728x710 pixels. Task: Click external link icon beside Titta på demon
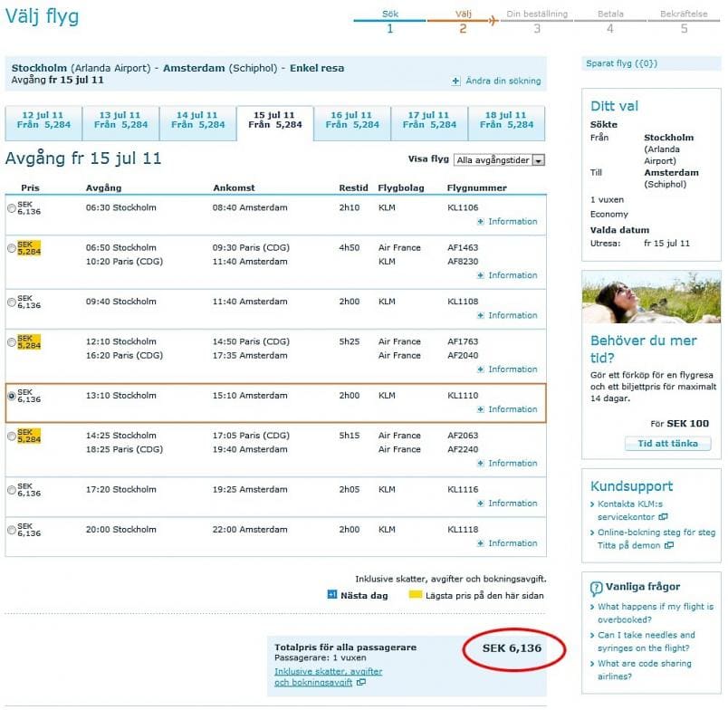pyautogui.click(x=669, y=546)
